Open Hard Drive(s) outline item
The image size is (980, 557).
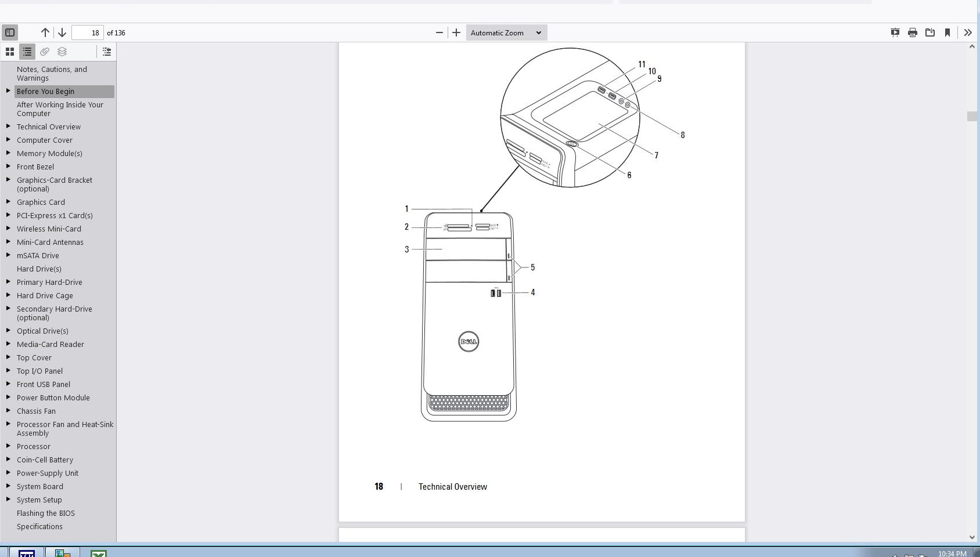(x=39, y=269)
